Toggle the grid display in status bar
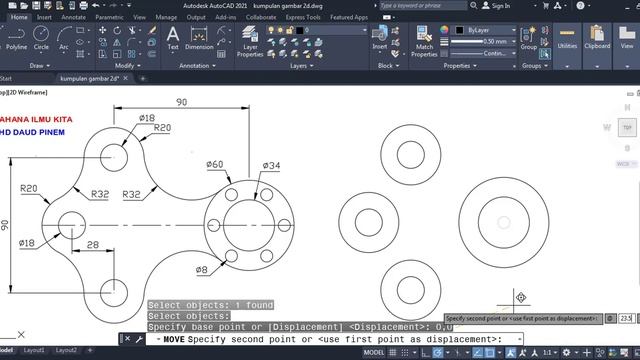640x360 pixels. point(392,352)
